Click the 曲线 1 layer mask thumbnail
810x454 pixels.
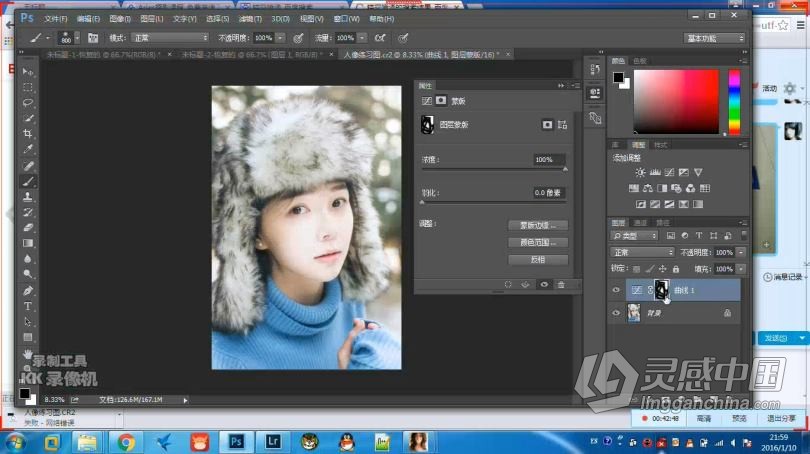click(x=662, y=290)
